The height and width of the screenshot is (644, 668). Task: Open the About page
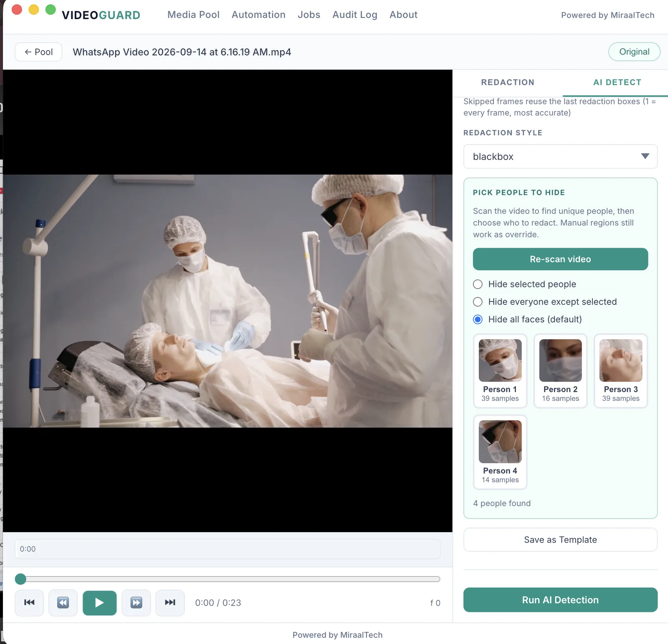(x=403, y=15)
